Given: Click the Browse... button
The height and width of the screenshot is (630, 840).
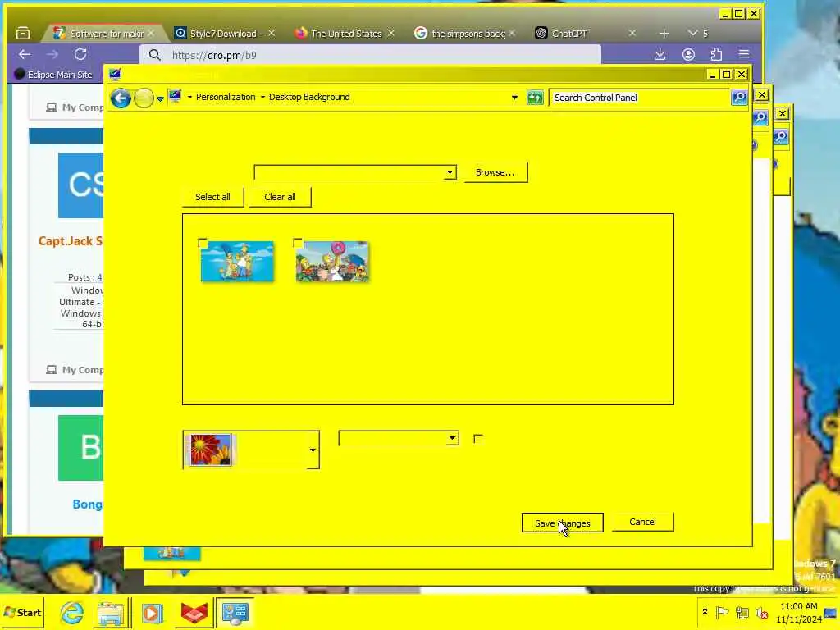Looking at the screenshot, I should (x=495, y=172).
